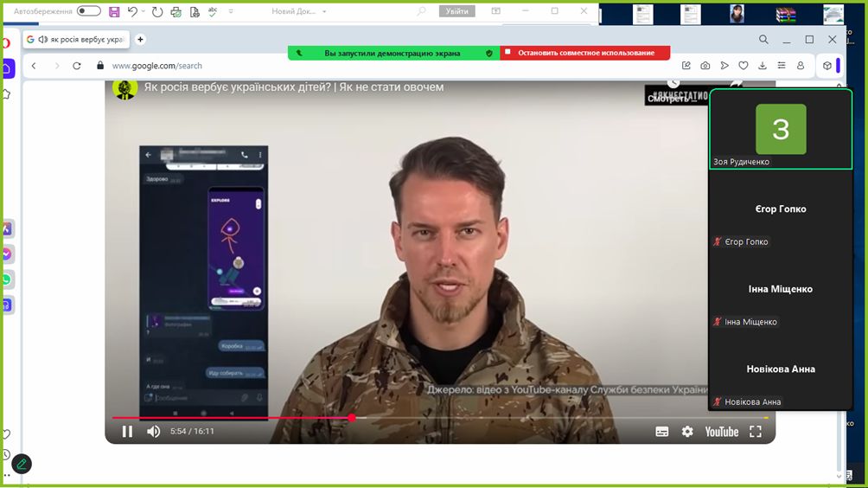868x488 pixels.
Task: Click the red video progress bar handle
Action: (x=352, y=418)
